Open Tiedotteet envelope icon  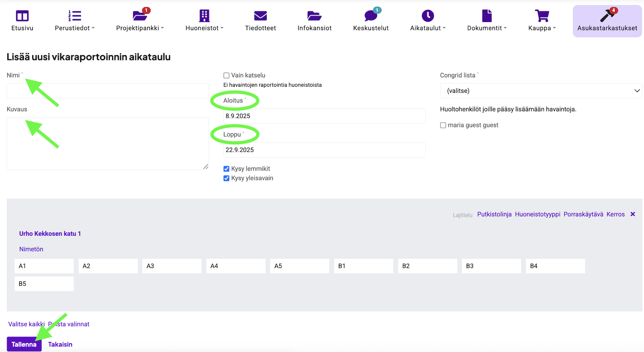click(260, 16)
